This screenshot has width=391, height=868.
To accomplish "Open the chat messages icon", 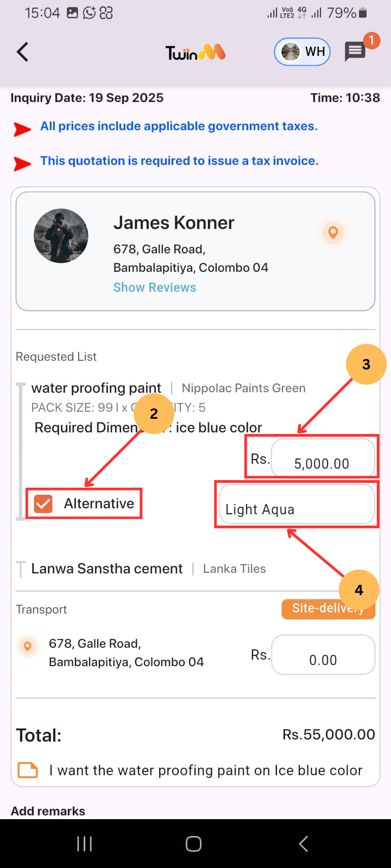I will click(355, 52).
